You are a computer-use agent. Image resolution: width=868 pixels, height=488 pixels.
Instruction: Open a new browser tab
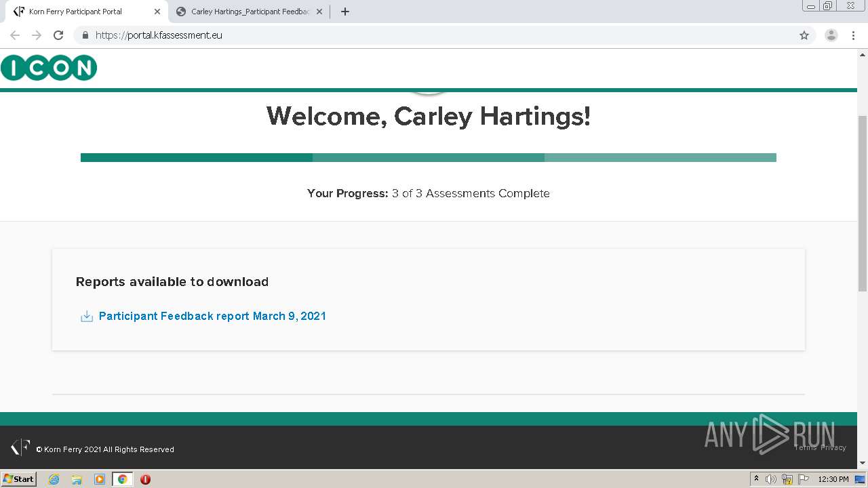(x=344, y=12)
